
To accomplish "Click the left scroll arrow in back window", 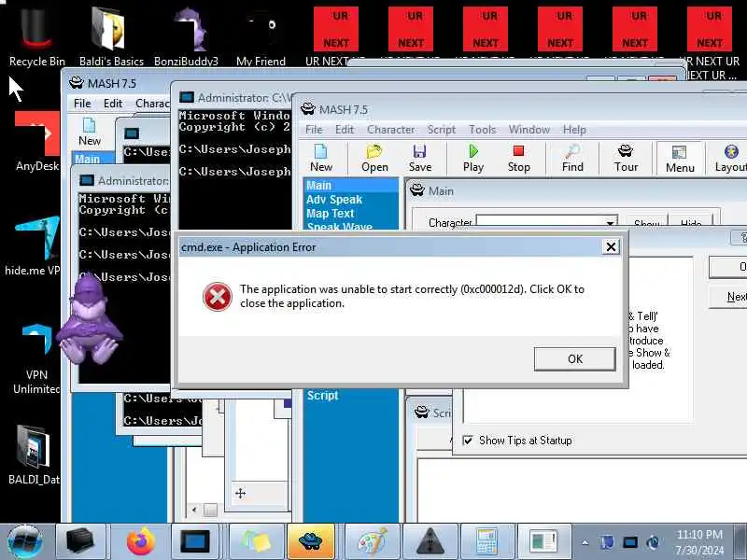I will pos(194,510).
